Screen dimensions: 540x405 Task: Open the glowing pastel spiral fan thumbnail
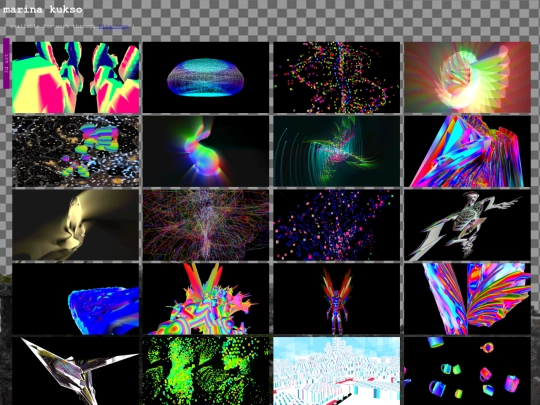click(x=468, y=77)
